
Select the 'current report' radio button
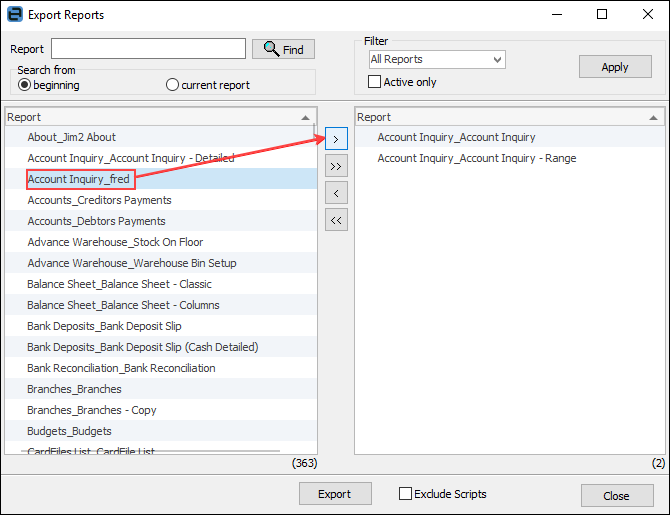(172, 85)
